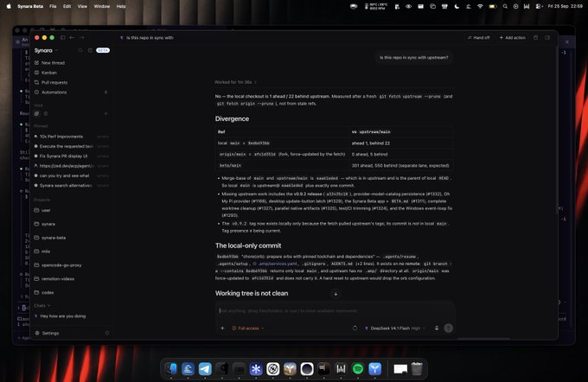Open Telegram from the Dock

coord(205,369)
